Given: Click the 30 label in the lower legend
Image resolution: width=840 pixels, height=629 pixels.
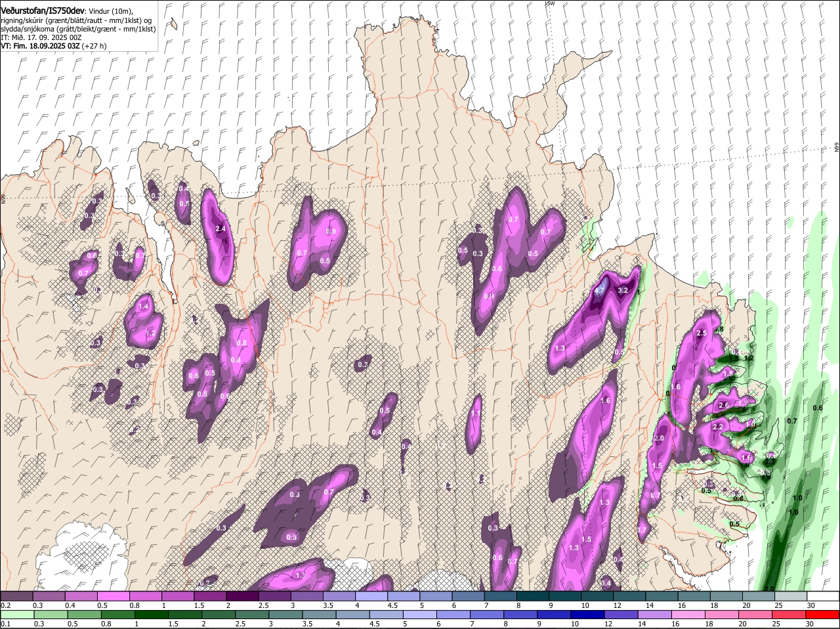Looking at the screenshot, I should point(809,624).
